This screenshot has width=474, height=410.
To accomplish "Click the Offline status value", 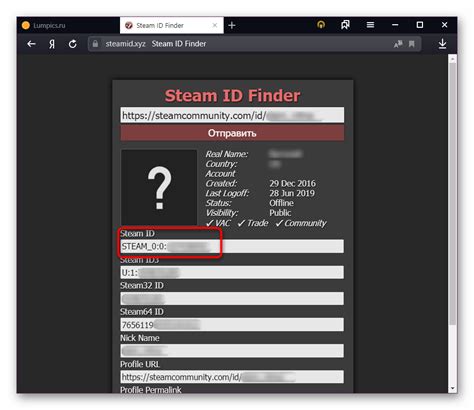I will coord(281,203).
